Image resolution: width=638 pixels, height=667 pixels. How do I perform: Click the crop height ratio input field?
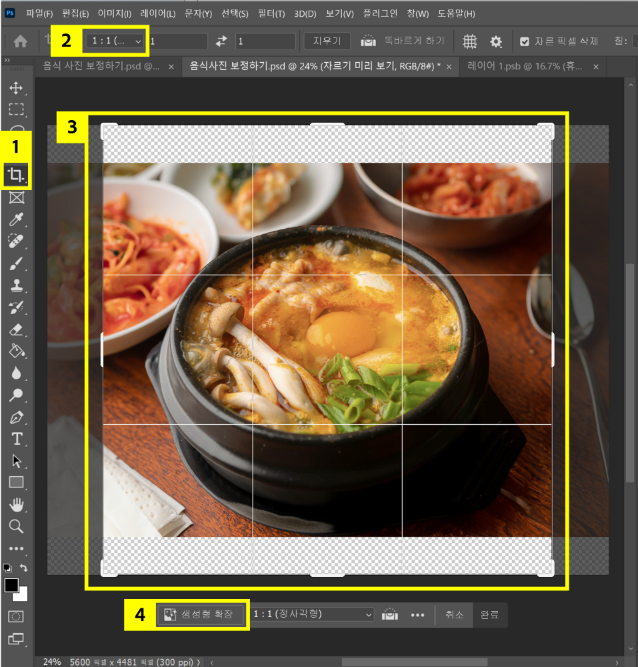pyautogui.click(x=265, y=41)
